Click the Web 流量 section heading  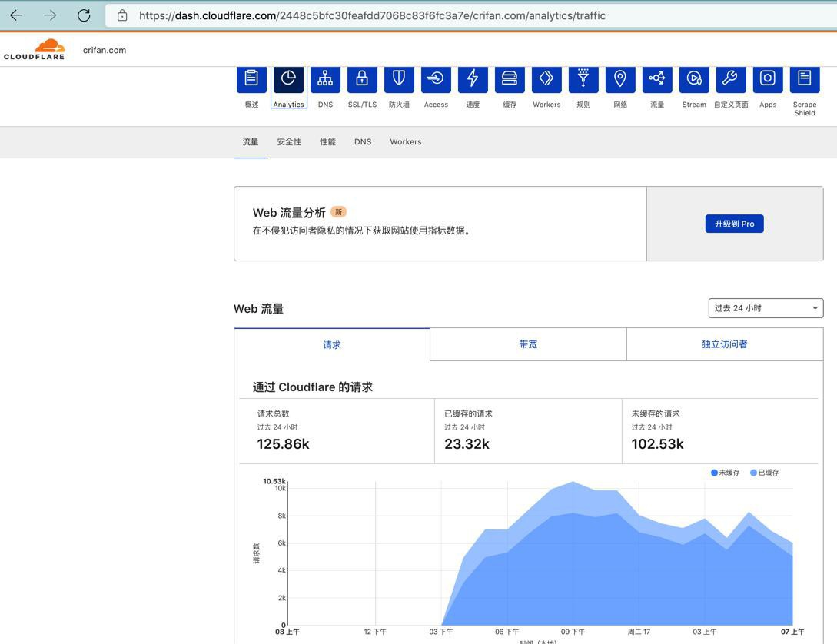coord(259,308)
